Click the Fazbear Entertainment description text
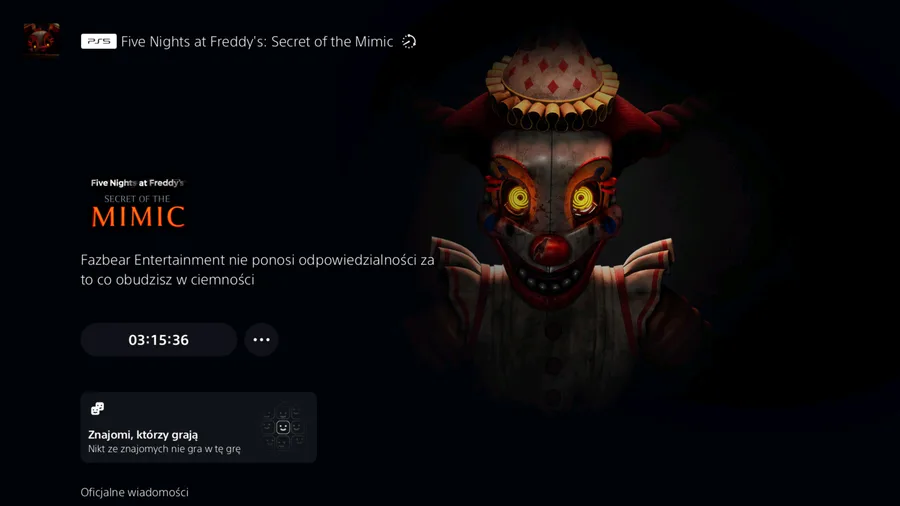The height and width of the screenshot is (506, 900). [x=257, y=270]
